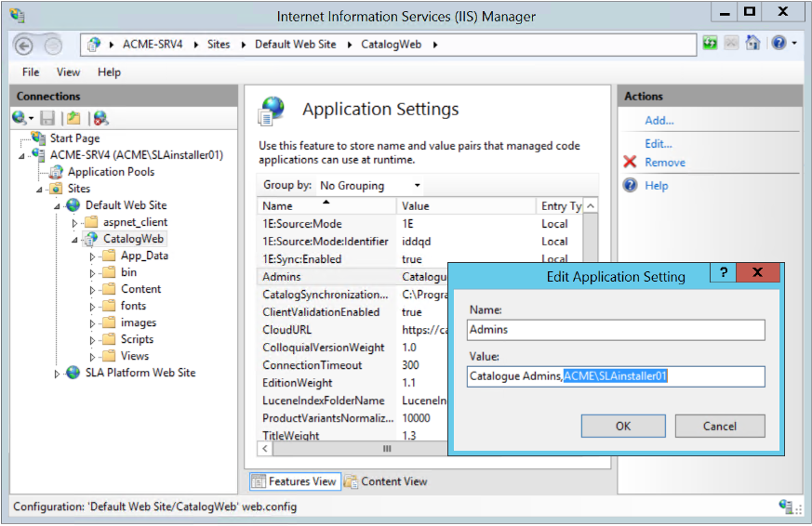Switch to Content View tab
Image resolution: width=812 pixels, height=526 pixels.
click(x=386, y=481)
